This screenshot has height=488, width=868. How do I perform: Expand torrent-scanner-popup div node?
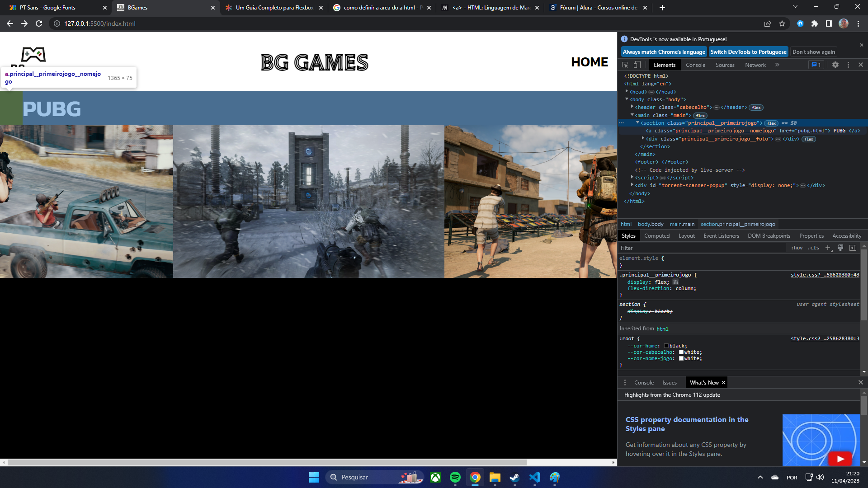pos(632,185)
